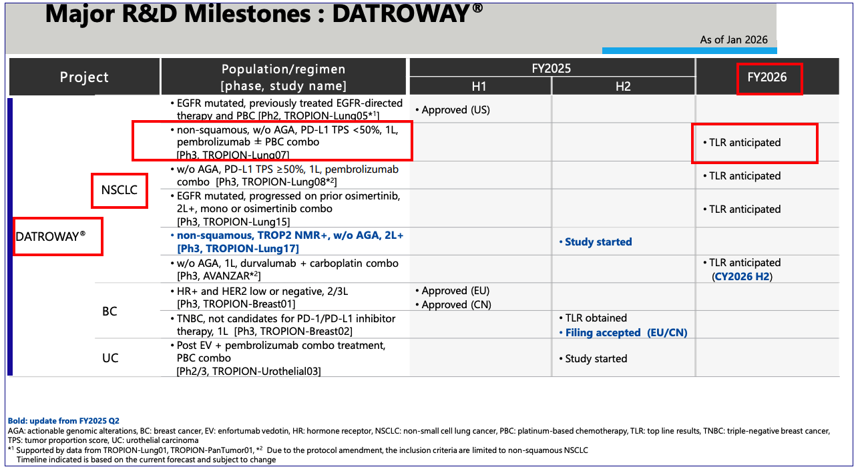This screenshot has height=467, width=868.
Task: Select the 'NSCLC' indication label
Action: [119, 190]
